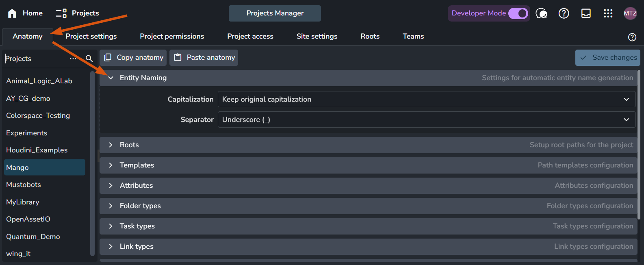Click the Copy anatomy button

point(133,58)
